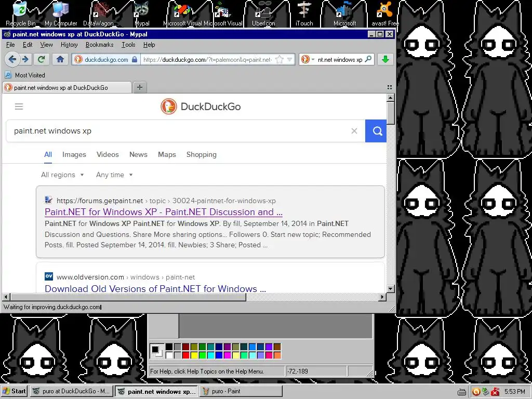Switch to the Videos results tab

[108, 154]
